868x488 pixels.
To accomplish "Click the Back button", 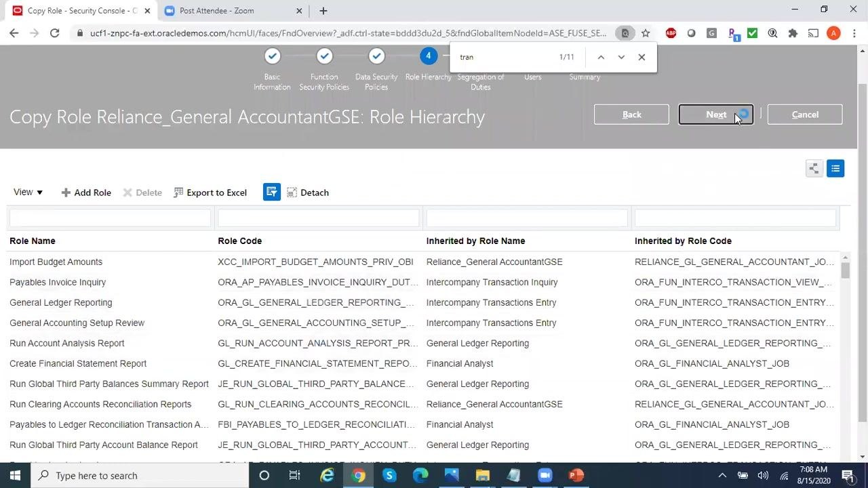I will (631, 115).
